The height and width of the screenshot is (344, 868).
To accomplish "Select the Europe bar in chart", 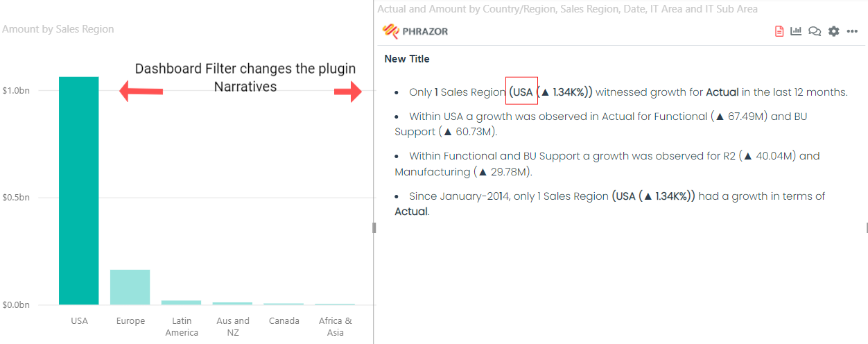I will 130,287.
